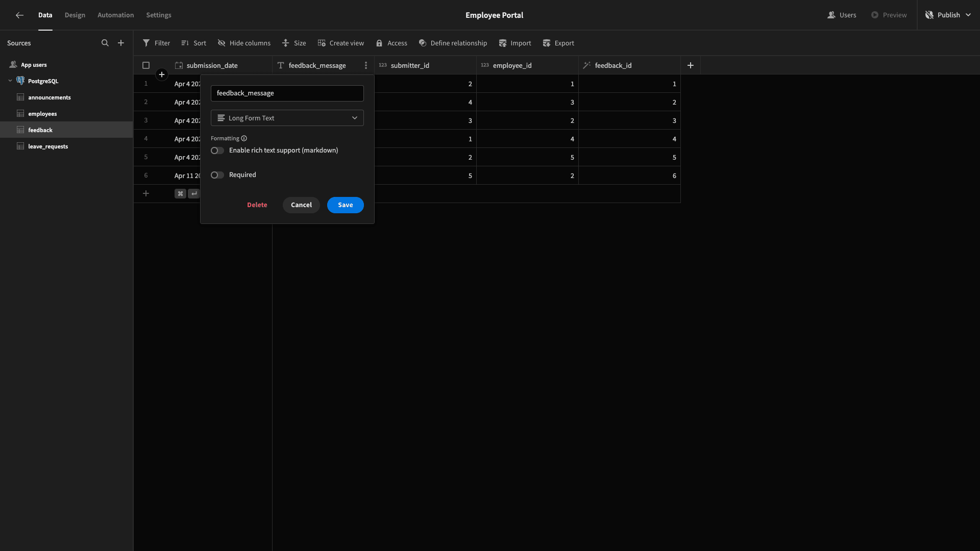The width and height of the screenshot is (980, 551).
Task: Open the app Preview
Action: coord(889,15)
